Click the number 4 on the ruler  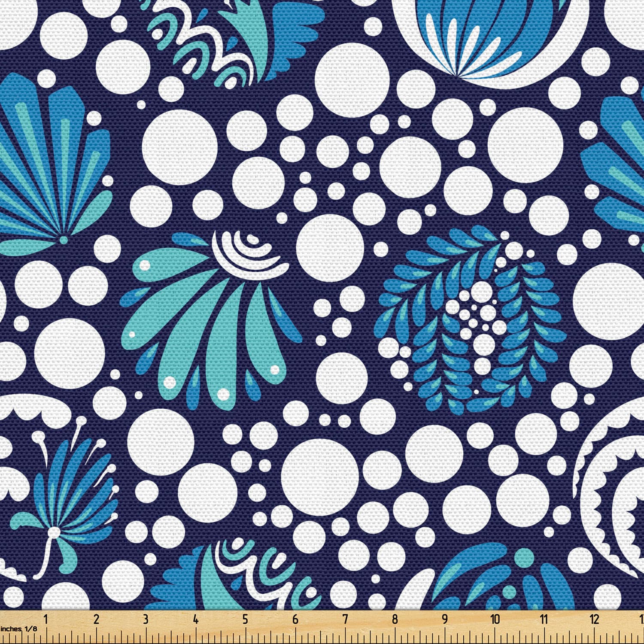[195, 619]
